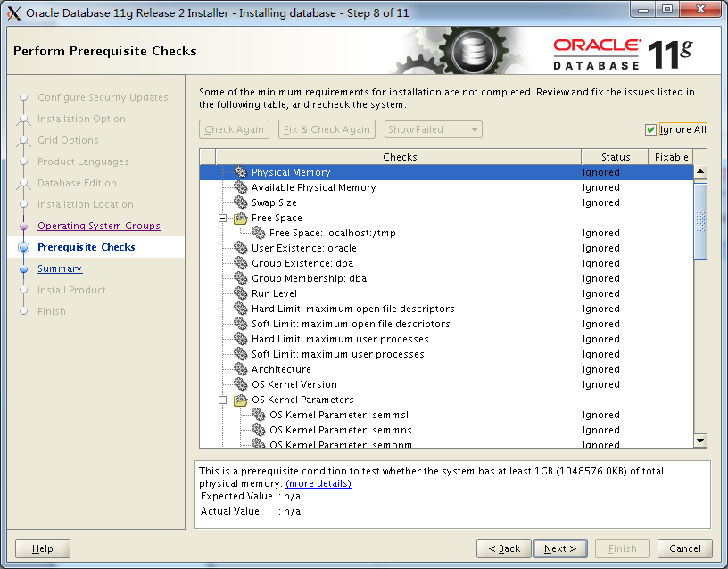The image size is (728, 569).
Task: Click the Fixable column header
Action: (x=671, y=157)
